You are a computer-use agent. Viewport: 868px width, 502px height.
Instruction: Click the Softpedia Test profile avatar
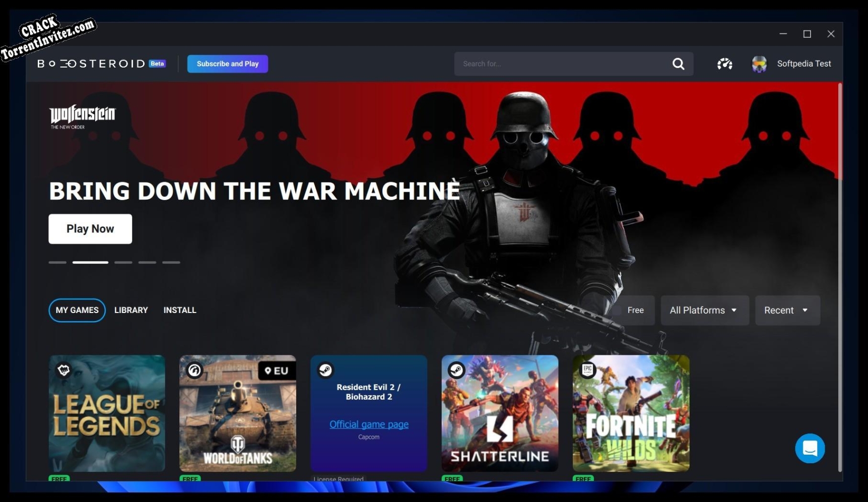759,64
